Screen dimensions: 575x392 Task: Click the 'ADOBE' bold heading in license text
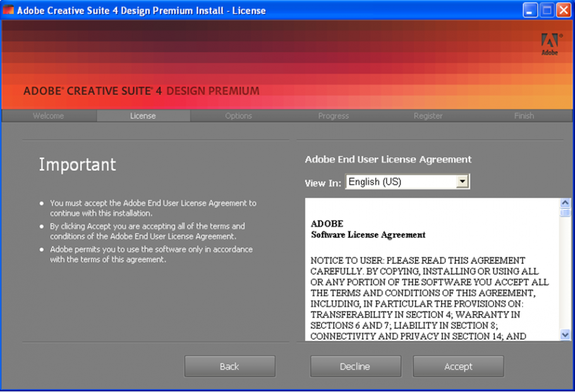click(327, 223)
